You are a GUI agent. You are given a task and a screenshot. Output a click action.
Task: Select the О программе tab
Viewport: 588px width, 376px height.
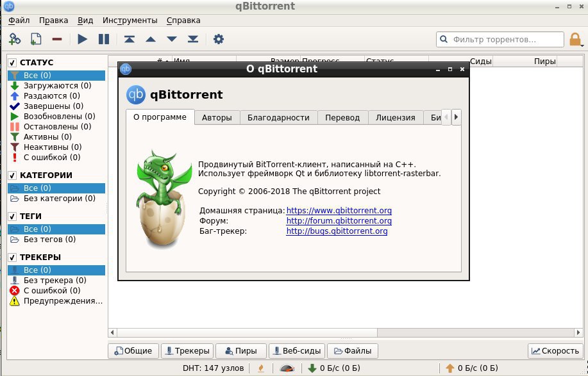160,117
